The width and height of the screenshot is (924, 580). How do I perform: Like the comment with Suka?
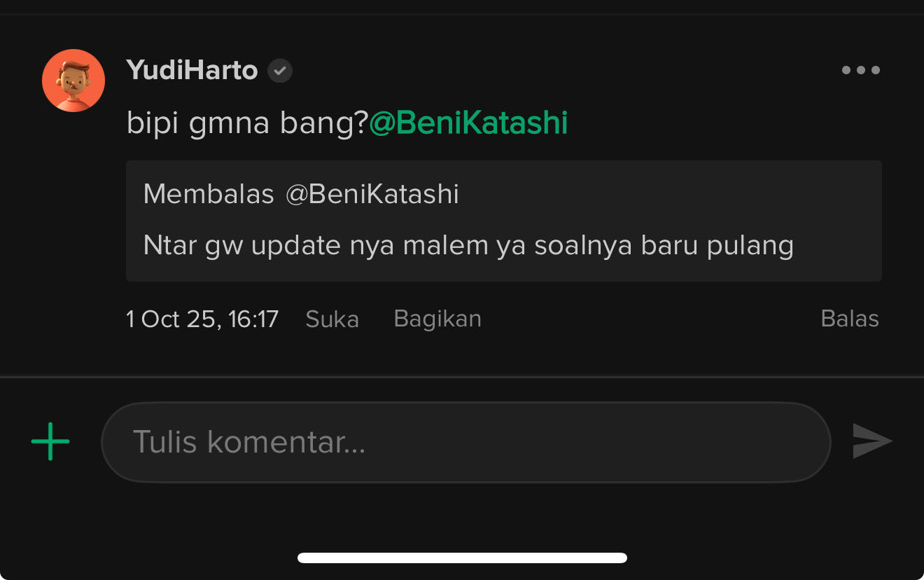(332, 319)
